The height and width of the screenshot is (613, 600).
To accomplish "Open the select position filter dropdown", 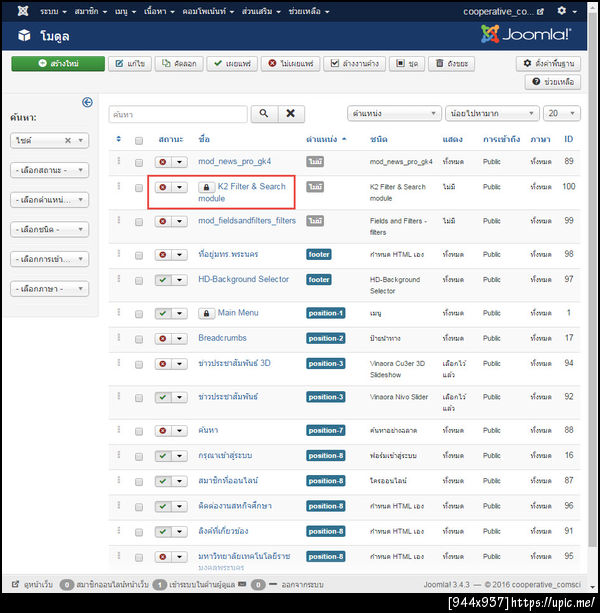I will coord(49,200).
